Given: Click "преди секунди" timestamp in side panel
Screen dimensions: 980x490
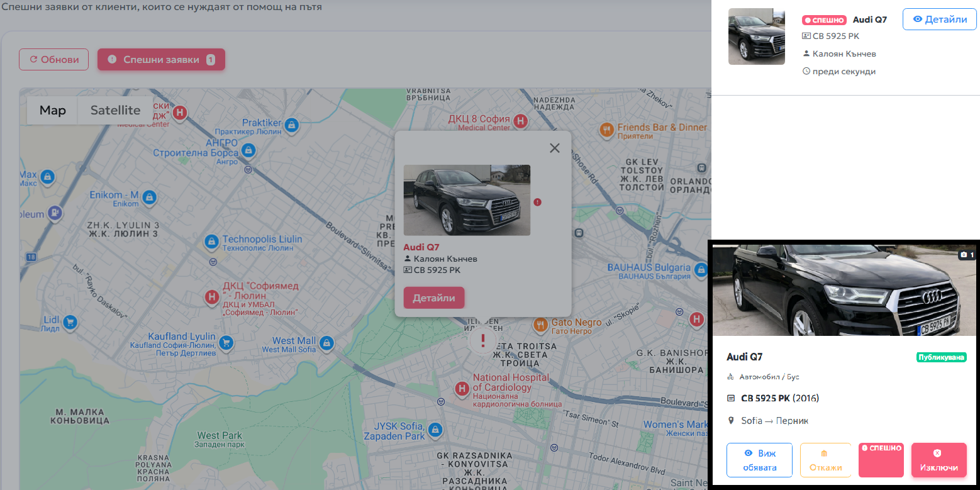Looking at the screenshot, I should click(844, 72).
